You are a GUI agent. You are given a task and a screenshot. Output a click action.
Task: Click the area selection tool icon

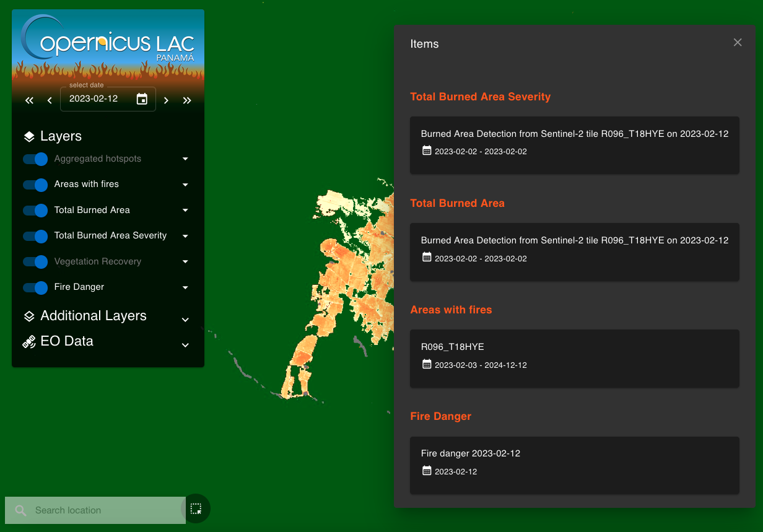(196, 509)
